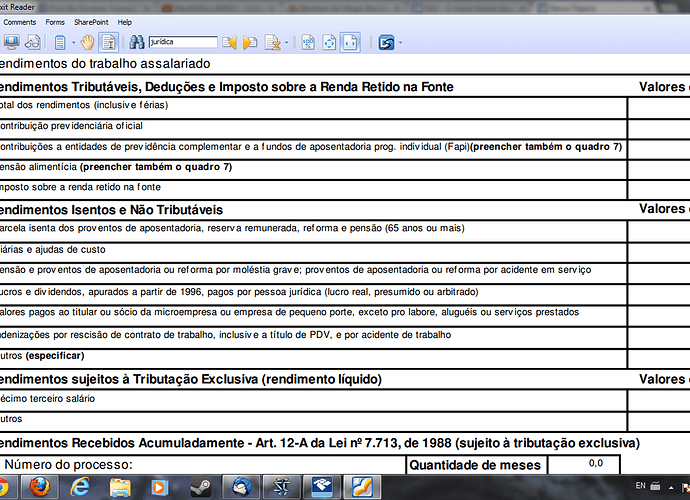Click value cell for 'Décimo terceiro salário' row
The width and height of the screenshot is (690, 500).
(x=659, y=400)
